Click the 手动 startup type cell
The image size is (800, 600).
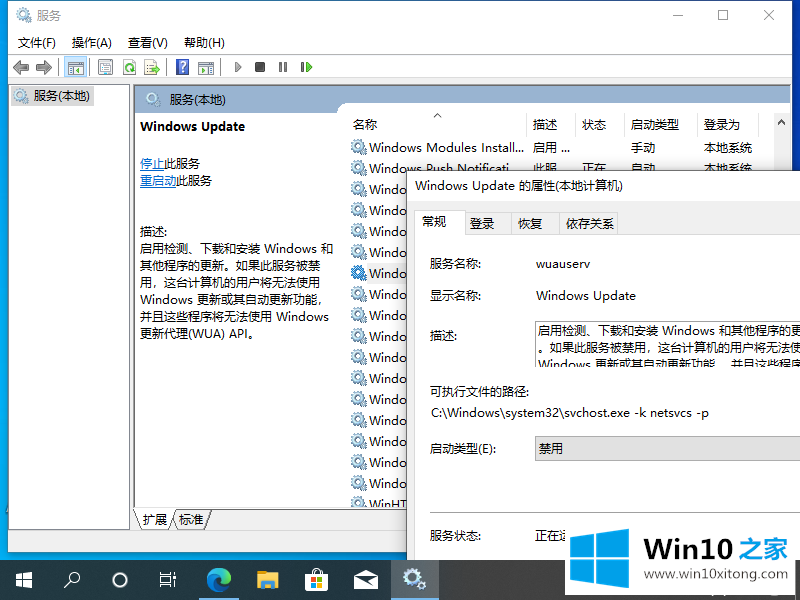pyautogui.click(x=643, y=148)
